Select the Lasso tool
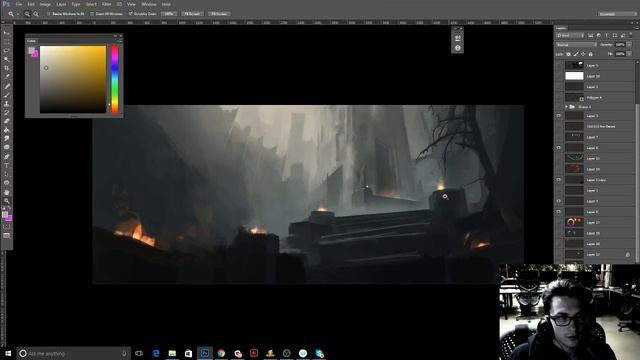The width and height of the screenshot is (640, 360). (6, 51)
